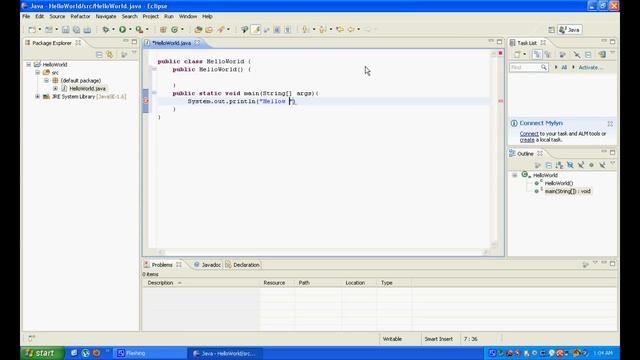This screenshot has width=640, height=360.
Task: Click the New Java Package icon
Action: tap(163, 29)
